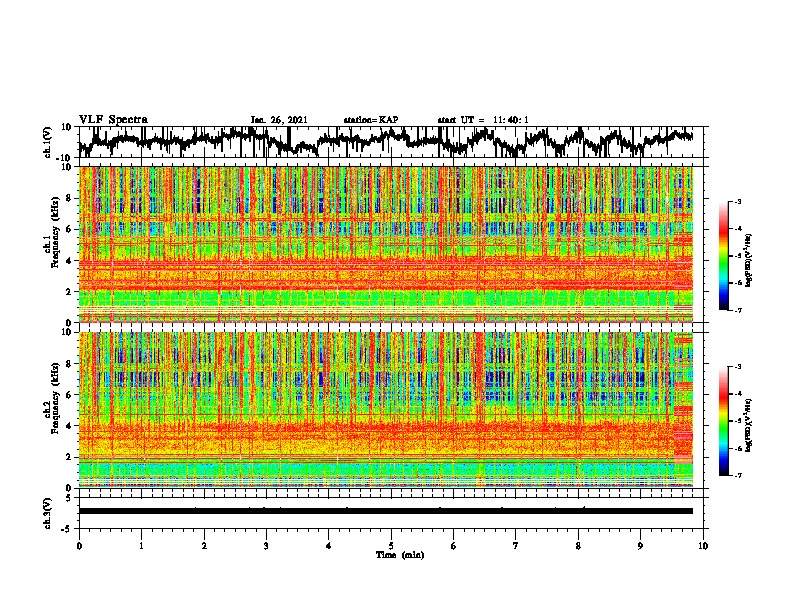
Task: Click the "ch.3(V)" axis label of bottom panel
Action: click(48, 514)
